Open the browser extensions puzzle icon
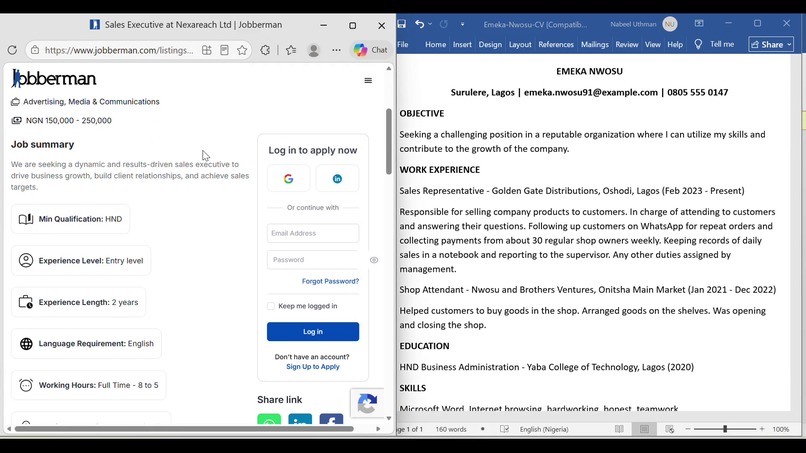The width and height of the screenshot is (806, 453). point(265,50)
